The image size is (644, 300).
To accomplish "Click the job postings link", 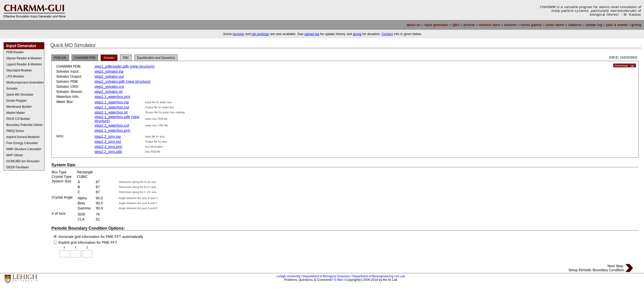I will point(260,34).
